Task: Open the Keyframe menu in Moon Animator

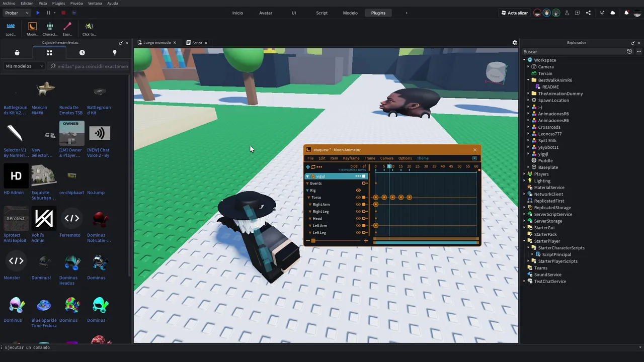Action: (351, 158)
